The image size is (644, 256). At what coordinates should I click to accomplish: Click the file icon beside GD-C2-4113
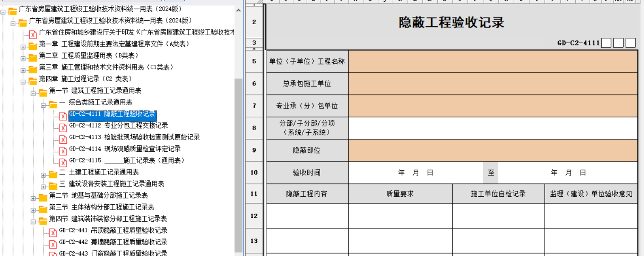click(63, 139)
